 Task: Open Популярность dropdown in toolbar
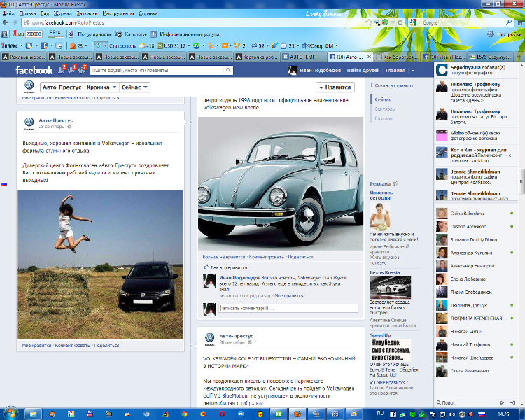tap(94, 34)
